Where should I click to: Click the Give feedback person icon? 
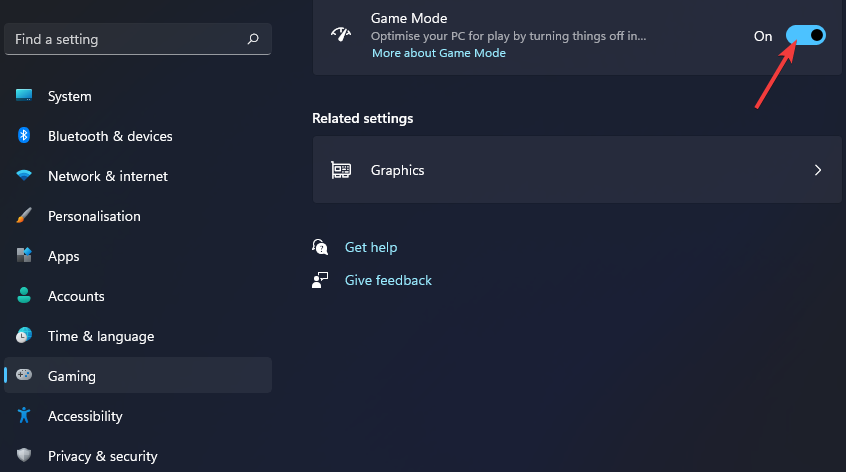320,280
